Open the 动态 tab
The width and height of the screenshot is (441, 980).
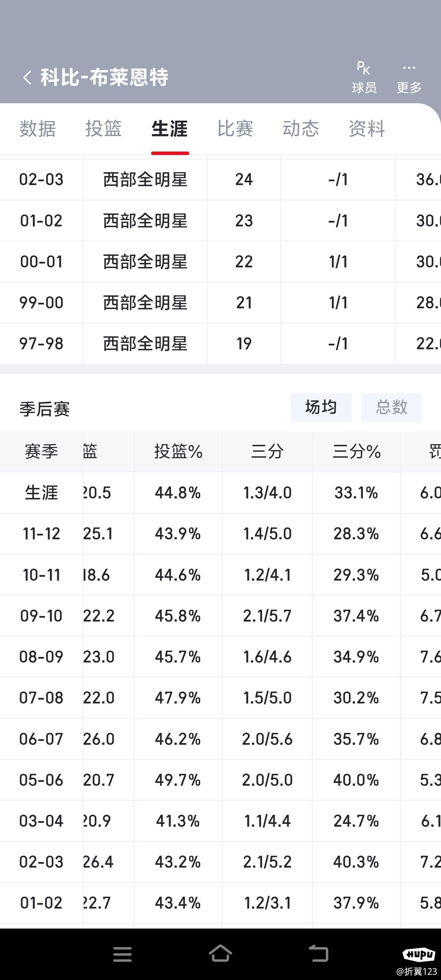click(x=301, y=128)
